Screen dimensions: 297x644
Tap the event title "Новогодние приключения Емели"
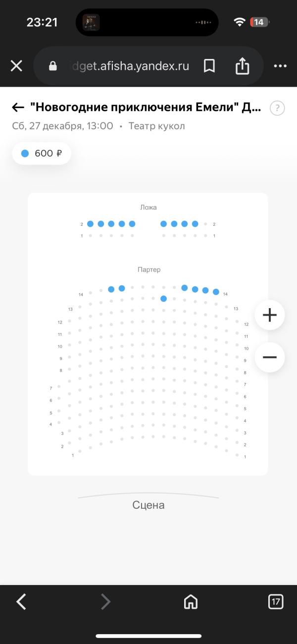(146, 107)
